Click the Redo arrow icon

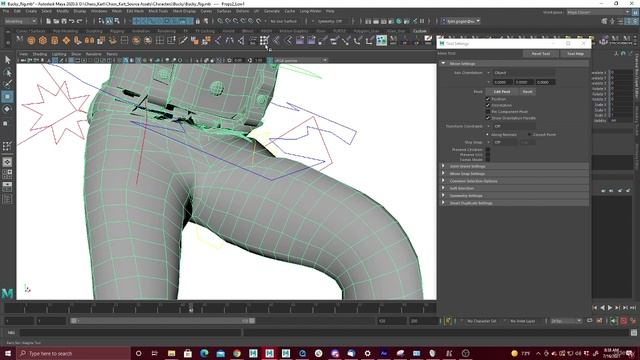point(80,21)
